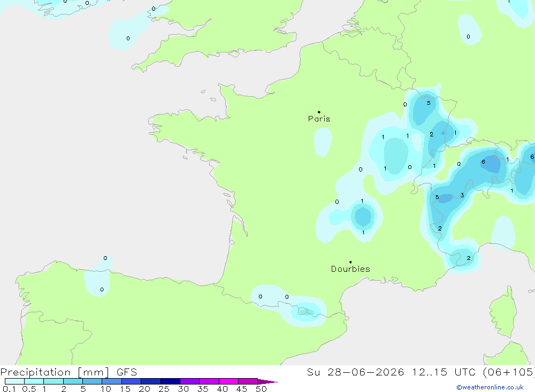Click the (06+105) forecast run text
Viewport: 535px width, 392px height.
[x=509, y=372]
